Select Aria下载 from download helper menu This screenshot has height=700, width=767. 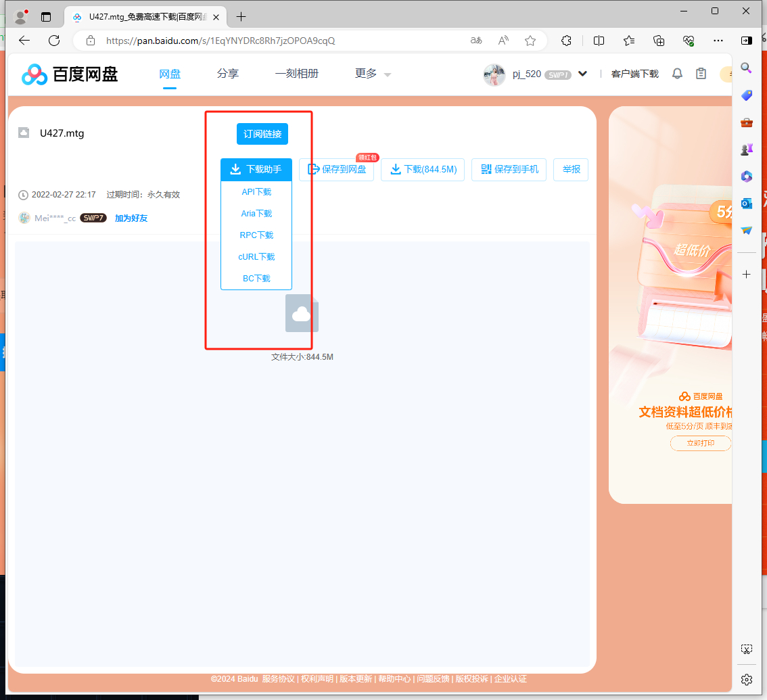tap(256, 214)
